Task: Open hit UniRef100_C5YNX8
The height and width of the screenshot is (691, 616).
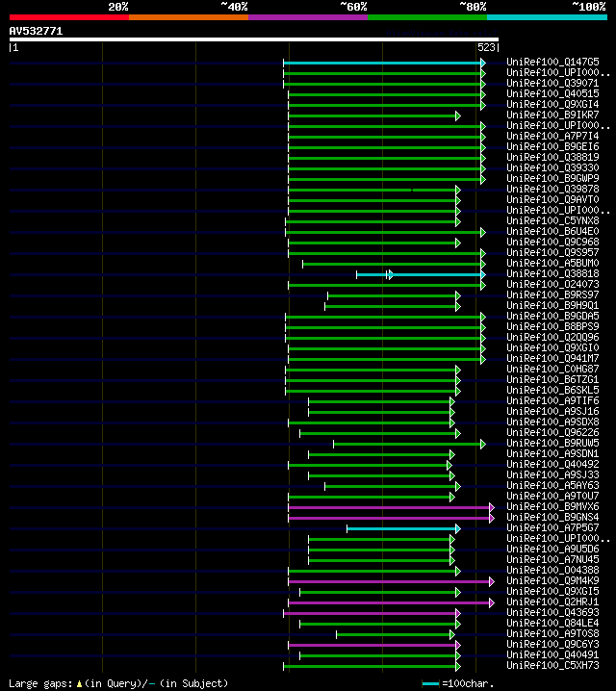Action: pyautogui.click(x=552, y=220)
